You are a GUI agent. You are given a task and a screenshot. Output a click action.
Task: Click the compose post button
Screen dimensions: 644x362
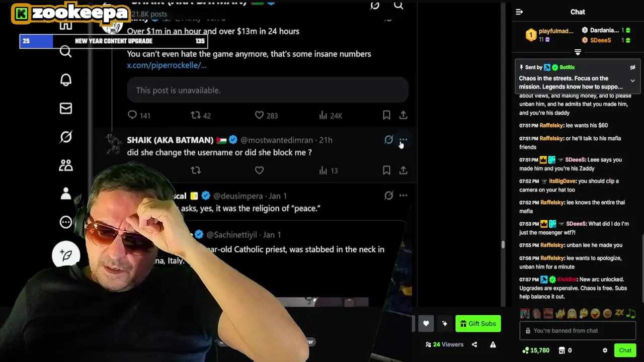click(x=66, y=255)
